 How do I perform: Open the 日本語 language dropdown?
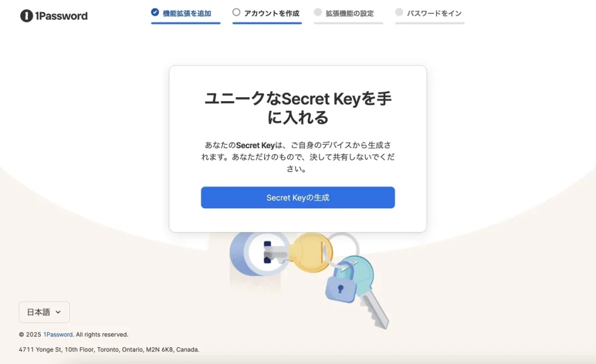[x=44, y=312]
